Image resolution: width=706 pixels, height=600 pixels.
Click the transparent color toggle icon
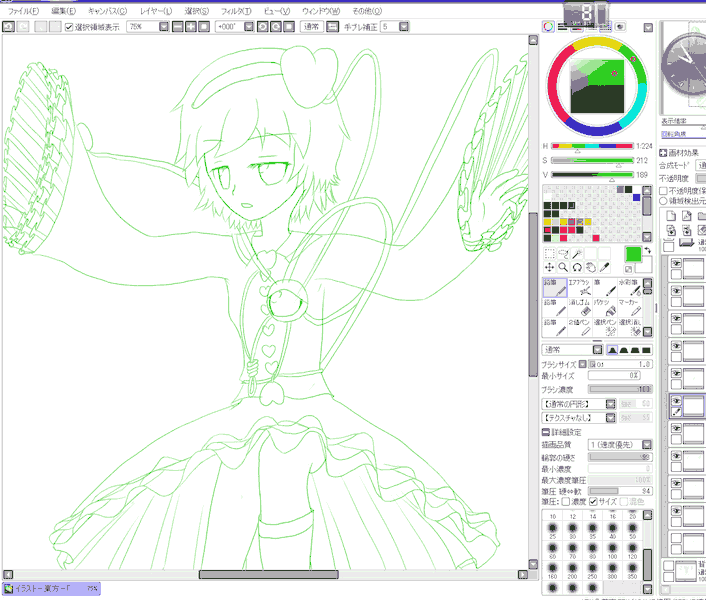tap(629, 269)
